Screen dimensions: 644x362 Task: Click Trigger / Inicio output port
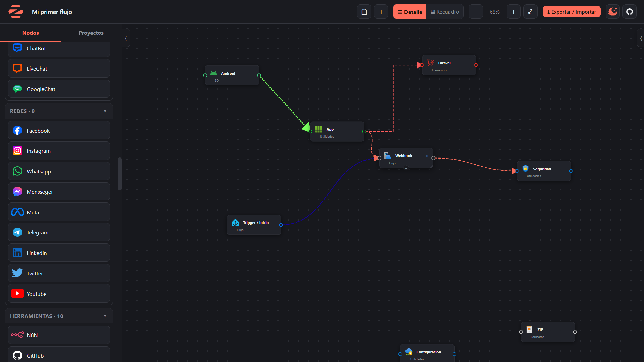coord(281,225)
